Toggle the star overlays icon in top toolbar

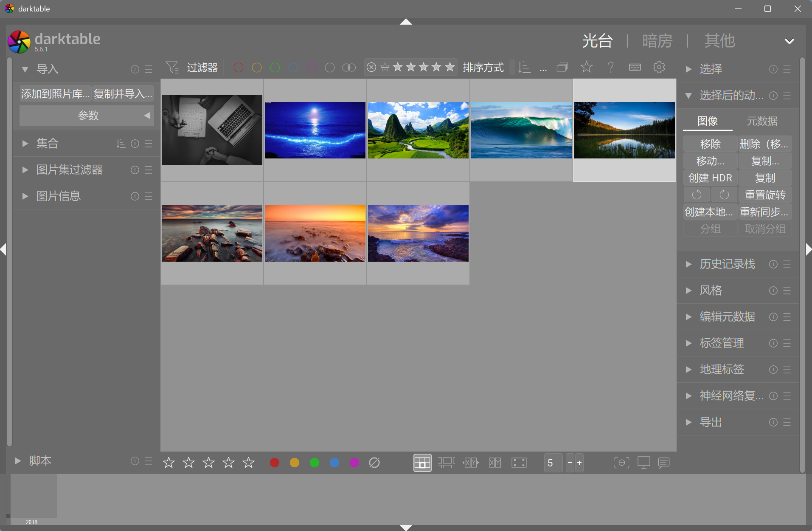point(586,67)
